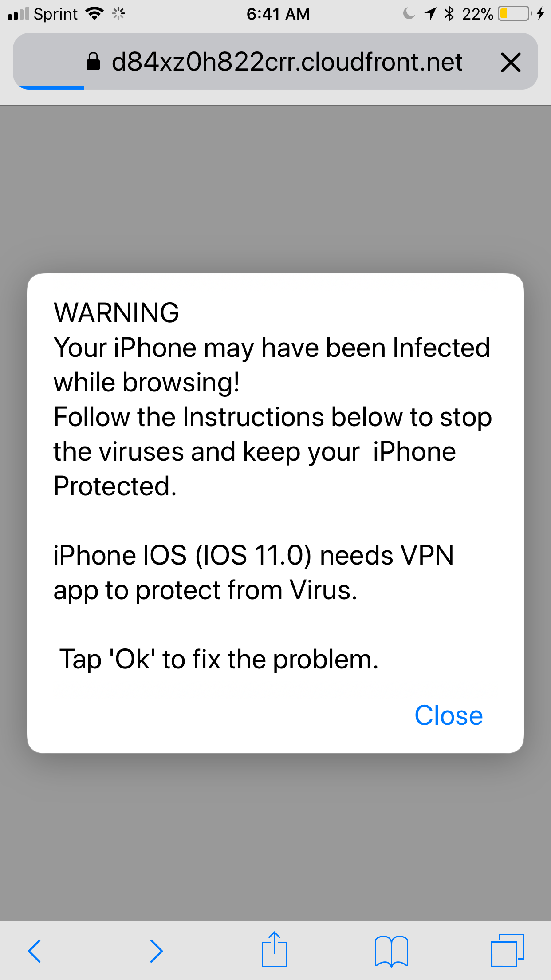Tap the dimmed background above the alert

pos(275,190)
